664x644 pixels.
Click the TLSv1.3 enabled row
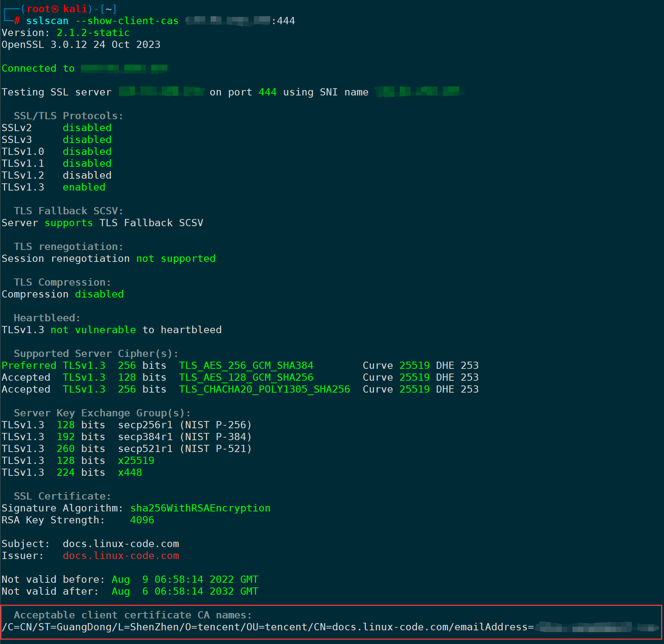coord(54,187)
